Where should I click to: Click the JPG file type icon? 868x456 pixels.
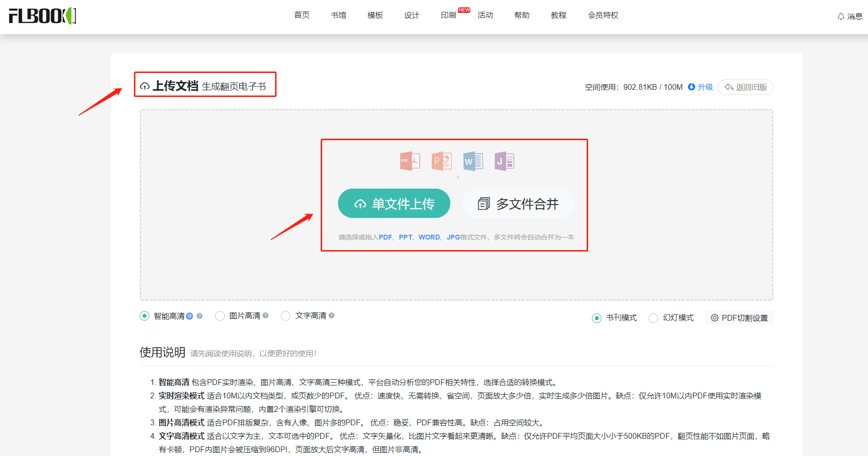click(504, 161)
